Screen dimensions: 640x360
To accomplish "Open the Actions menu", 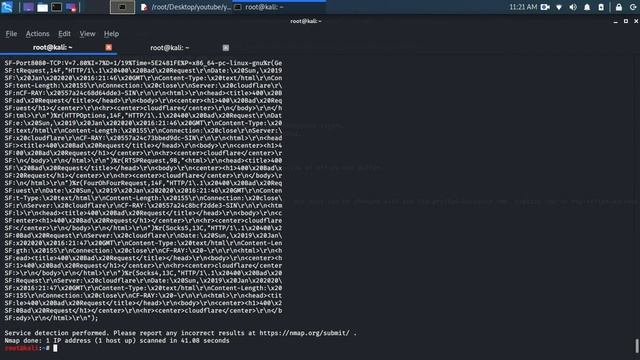I will click(38, 34).
